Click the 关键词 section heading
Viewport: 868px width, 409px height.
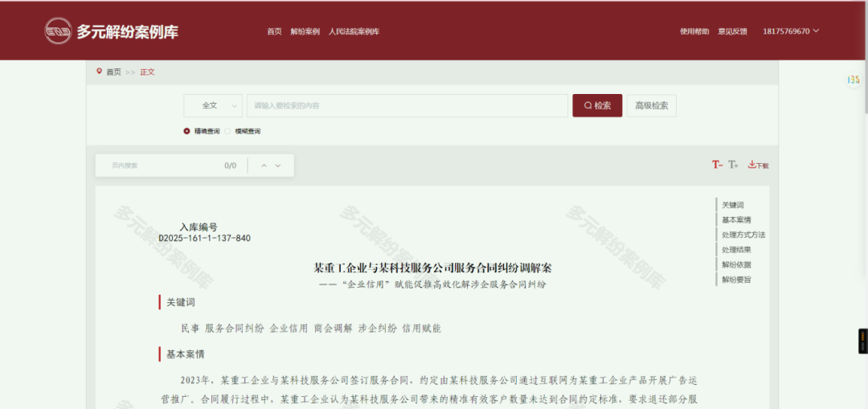[181, 303]
